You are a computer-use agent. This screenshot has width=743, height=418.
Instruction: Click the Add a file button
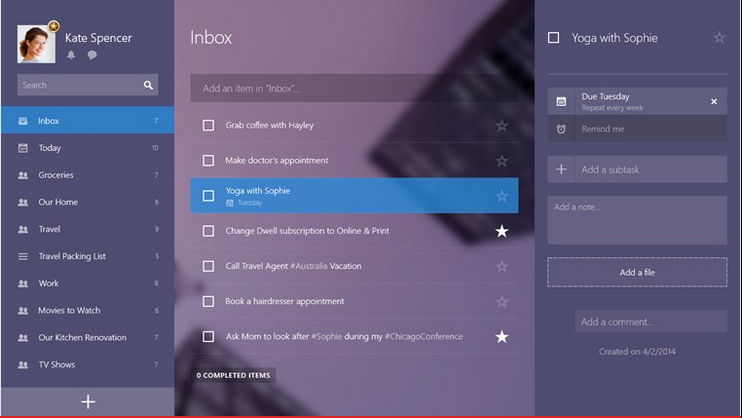(x=637, y=272)
